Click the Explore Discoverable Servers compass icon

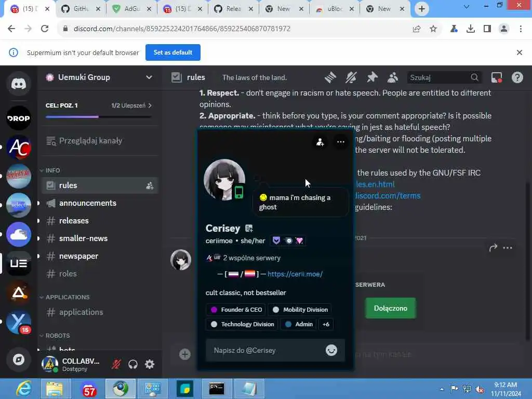click(x=19, y=360)
